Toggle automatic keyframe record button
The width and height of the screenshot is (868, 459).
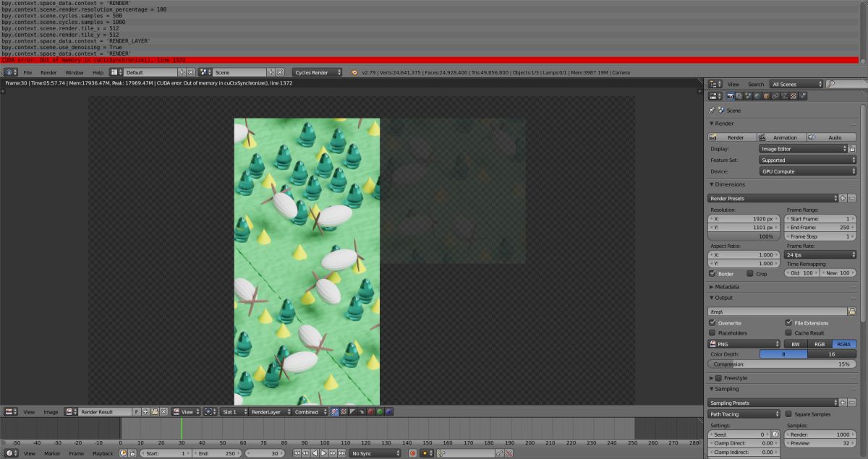pos(412,453)
